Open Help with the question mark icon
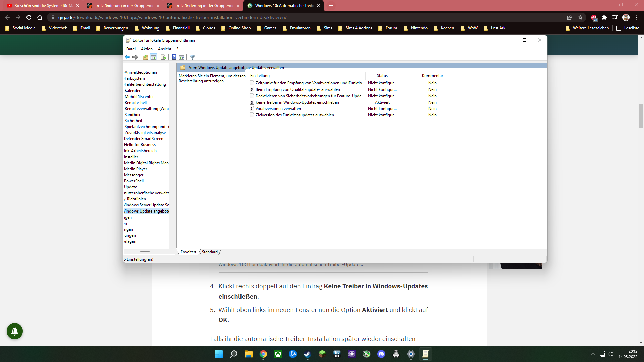Viewport: 644px width, 362px height. (174, 57)
